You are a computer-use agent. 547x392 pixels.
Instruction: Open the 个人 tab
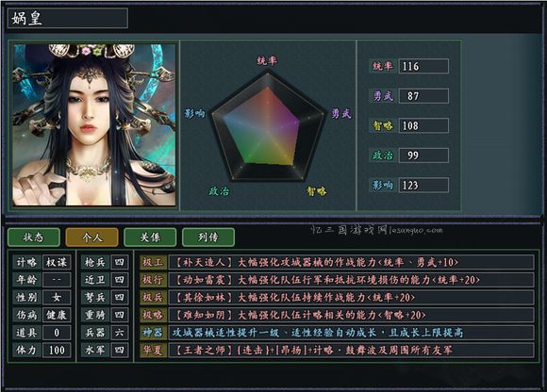91,237
